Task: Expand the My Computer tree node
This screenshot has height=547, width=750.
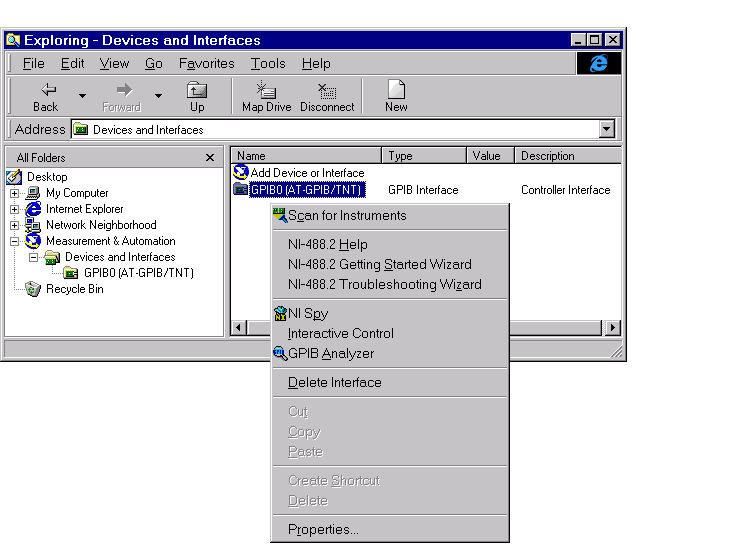Action: (14, 193)
